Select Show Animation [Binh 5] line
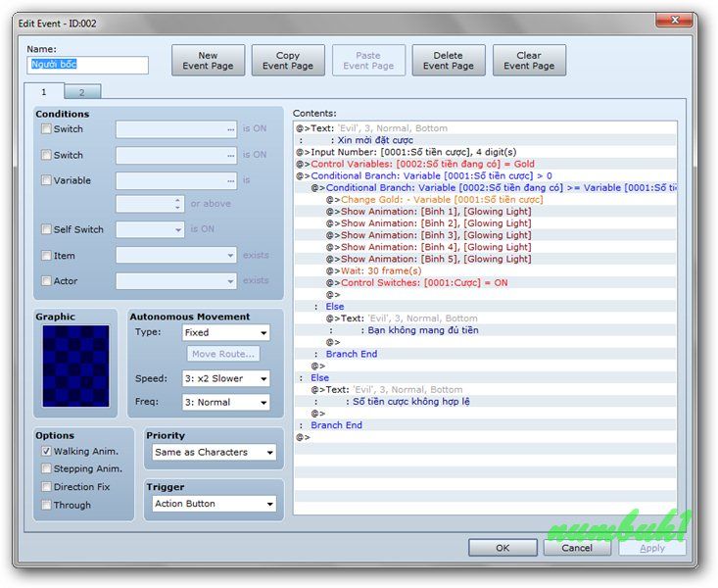 pyautogui.click(x=485, y=259)
